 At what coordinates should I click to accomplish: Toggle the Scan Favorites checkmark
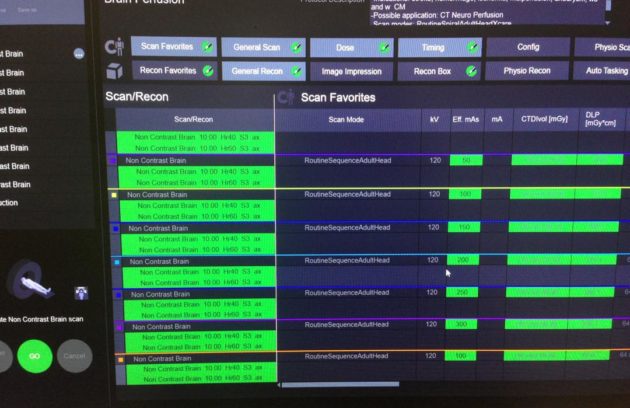(207, 47)
